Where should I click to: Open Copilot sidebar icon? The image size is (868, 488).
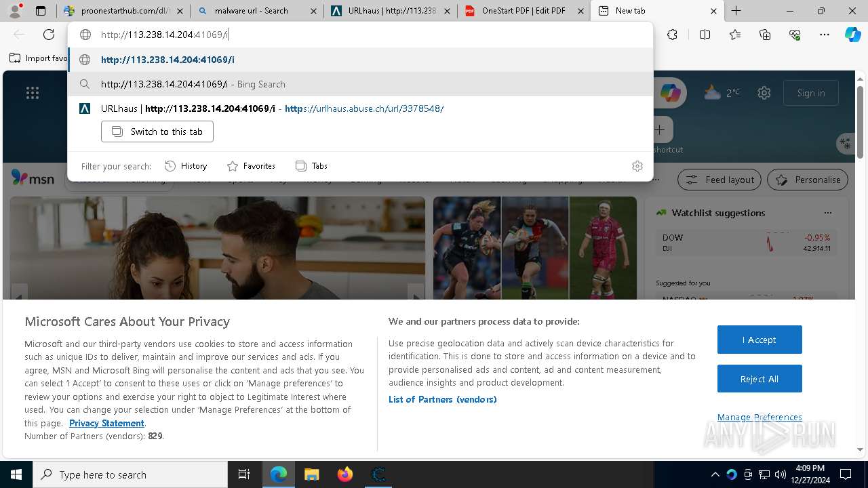[852, 35]
